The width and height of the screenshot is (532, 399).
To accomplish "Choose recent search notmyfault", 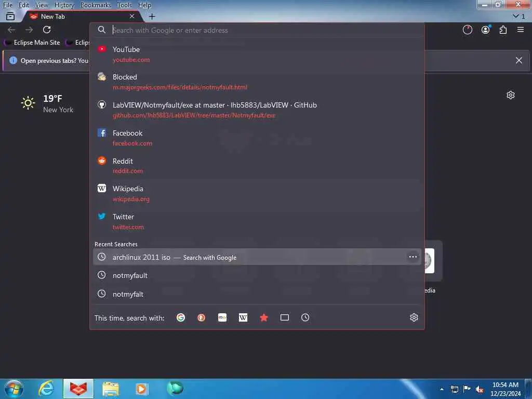I will coord(257,275).
